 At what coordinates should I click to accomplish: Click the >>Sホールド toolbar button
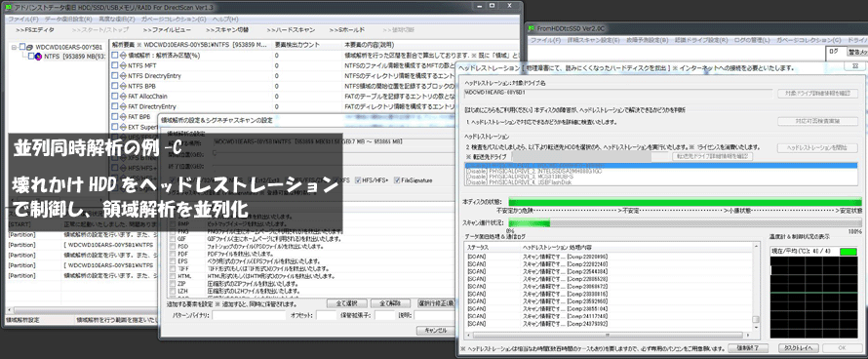pyautogui.click(x=347, y=30)
